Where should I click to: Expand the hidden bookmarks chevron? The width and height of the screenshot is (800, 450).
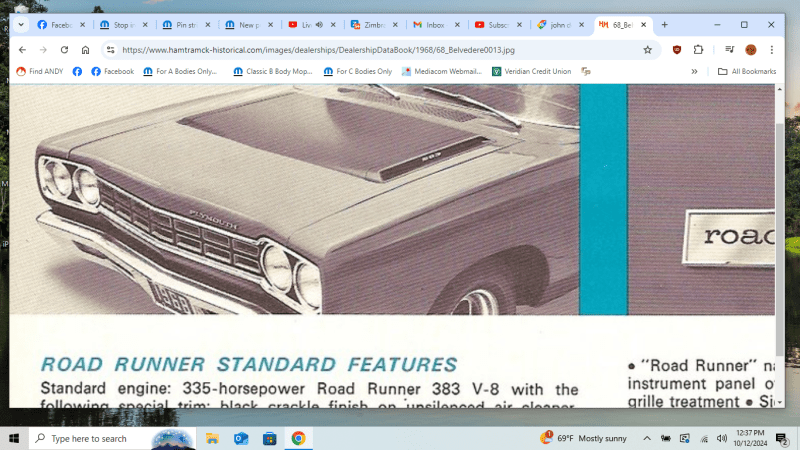coord(694,71)
